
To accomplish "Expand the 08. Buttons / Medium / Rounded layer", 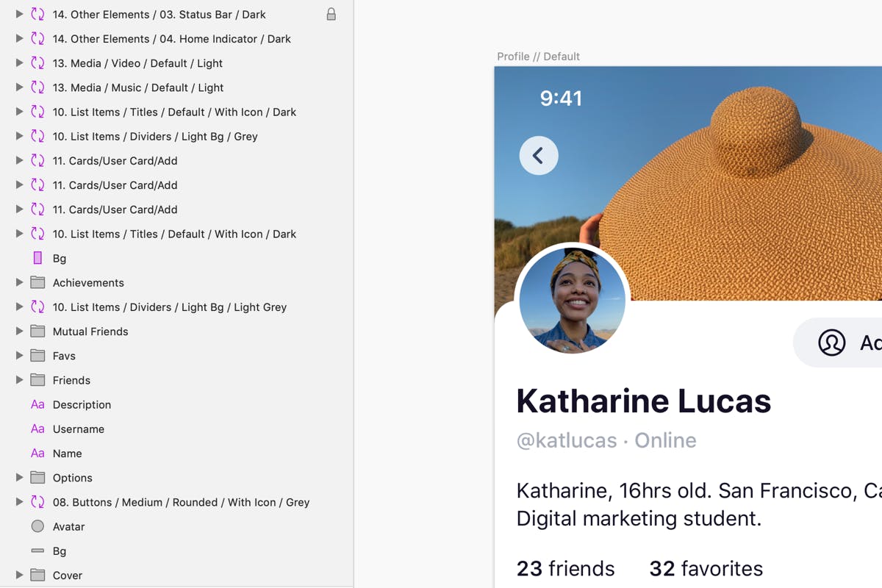I will coord(19,502).
